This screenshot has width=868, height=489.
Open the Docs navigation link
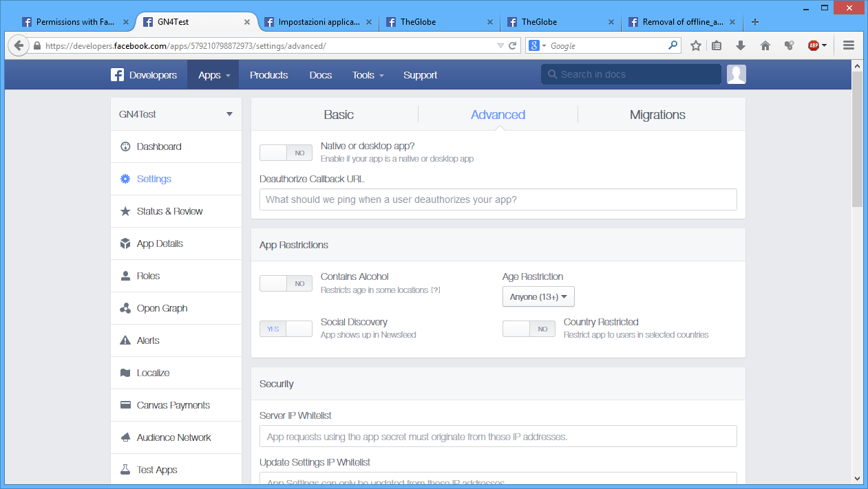coord(321,75)
